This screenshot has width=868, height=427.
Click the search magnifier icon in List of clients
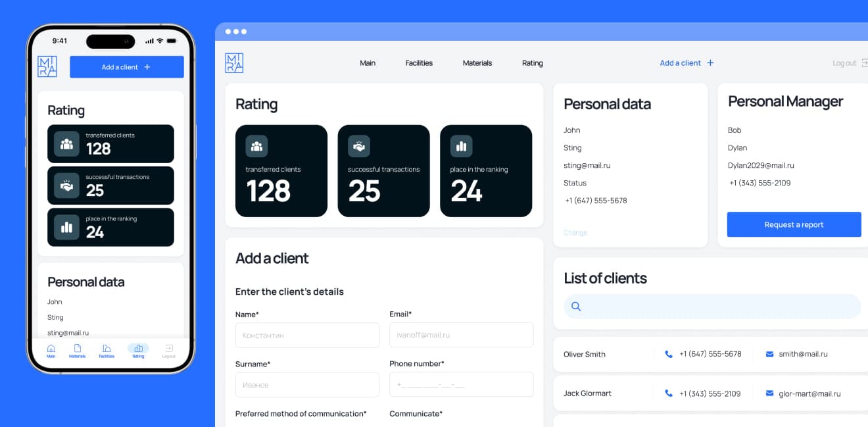click(576, 307)
